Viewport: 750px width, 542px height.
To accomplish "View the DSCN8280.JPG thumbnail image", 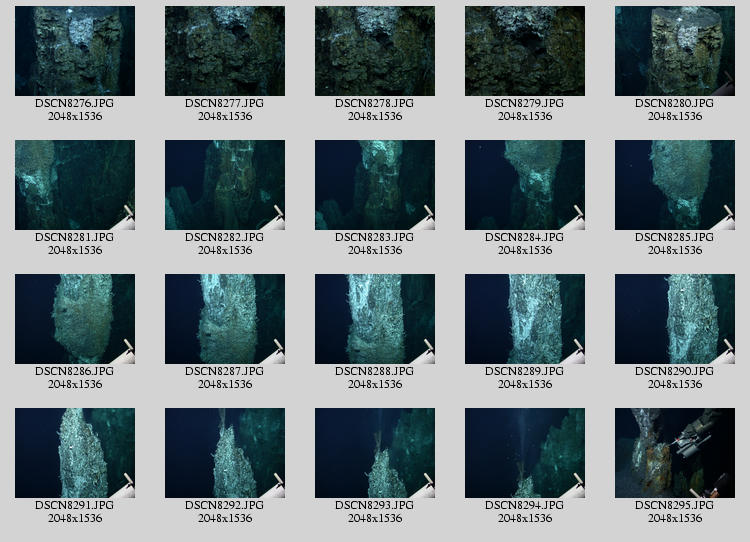I will 675,51.
